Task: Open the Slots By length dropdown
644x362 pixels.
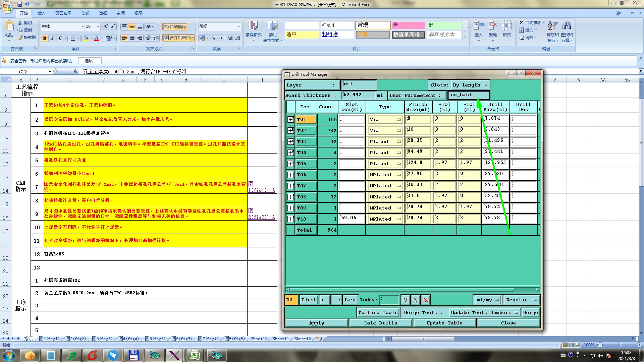Action: 470,85
